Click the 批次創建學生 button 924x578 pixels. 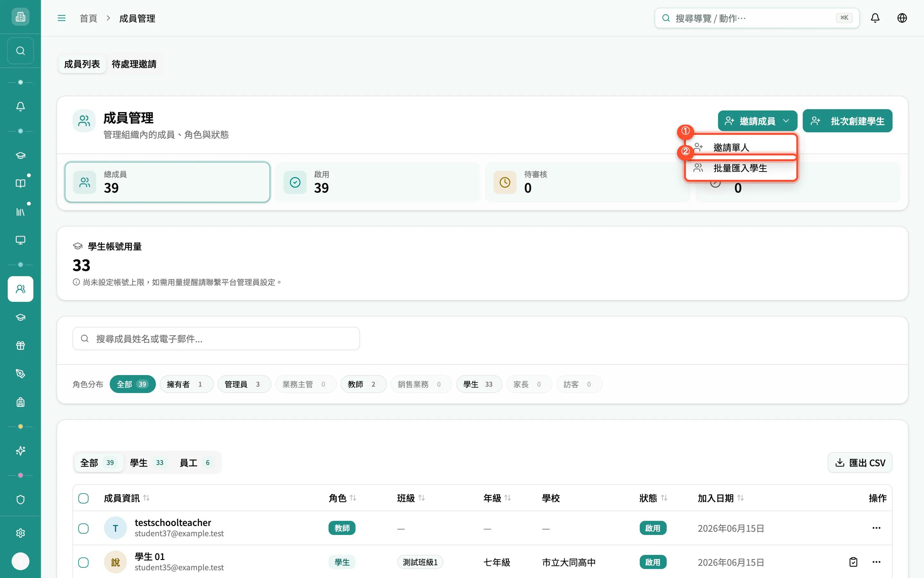pos(847,121)
